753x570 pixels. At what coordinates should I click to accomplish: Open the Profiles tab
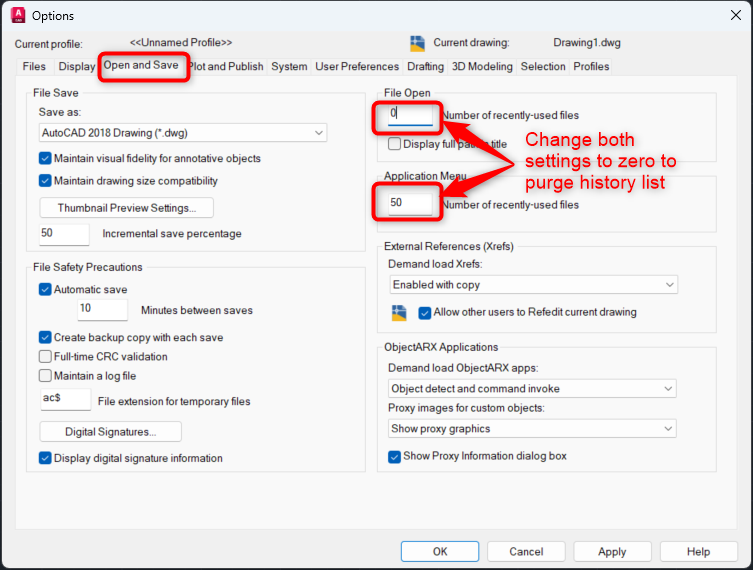[x=591, y=66]
